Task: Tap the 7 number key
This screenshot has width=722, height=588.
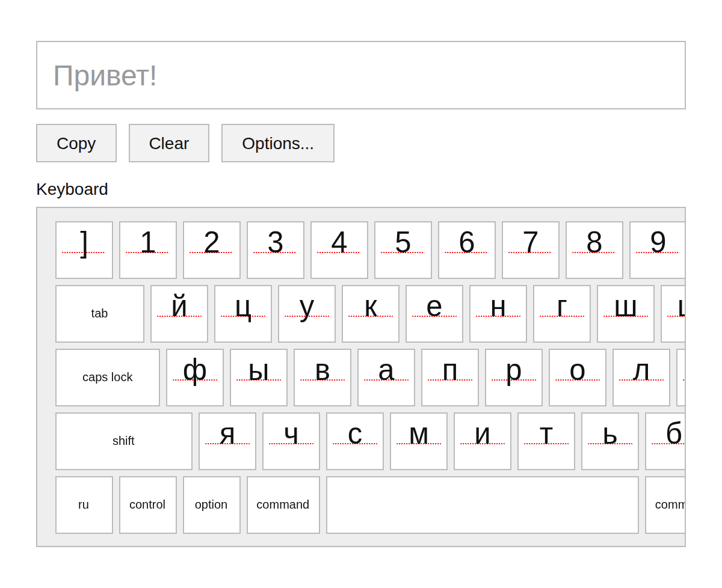Action: tap(531, 250)
